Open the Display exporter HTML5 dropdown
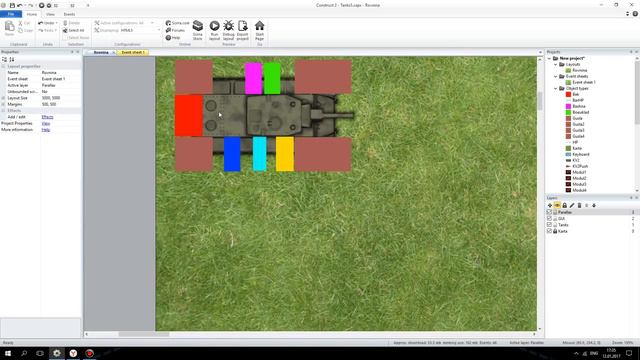 pyautogui.click(x=159, y=30)
